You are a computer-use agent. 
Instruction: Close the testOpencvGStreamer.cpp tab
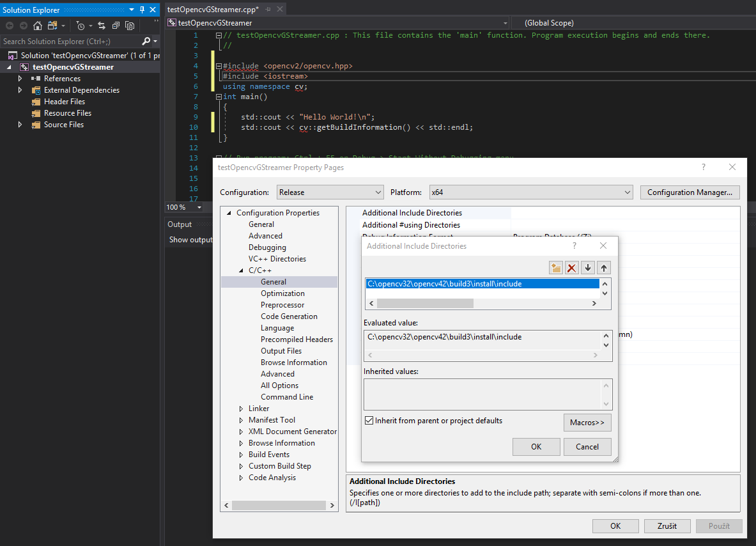point(280,9)
